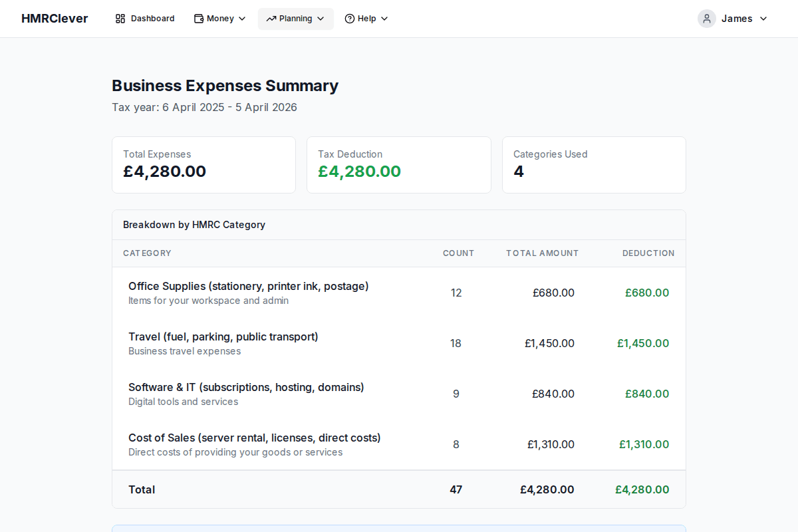Open the Planning menu
The width and height of the screenshot is (798, 532).
click(295, 19)
